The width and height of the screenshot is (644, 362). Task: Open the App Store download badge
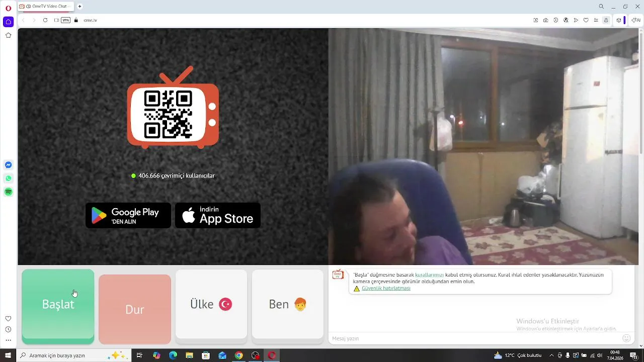coord(218,215)
